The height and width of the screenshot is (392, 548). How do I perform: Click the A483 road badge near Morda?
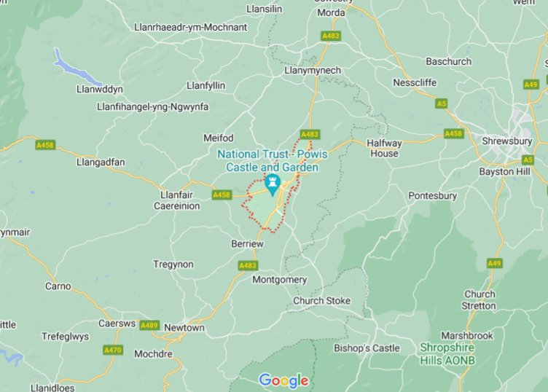click(331, 36)
